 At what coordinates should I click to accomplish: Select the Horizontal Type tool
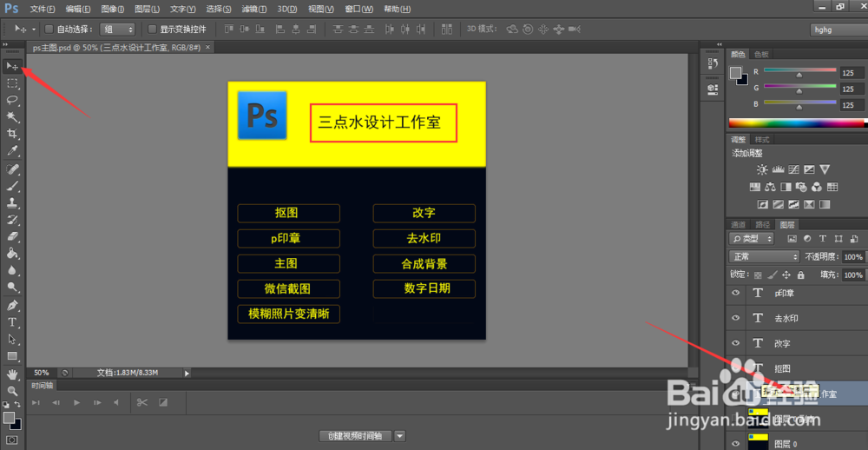(12, 322)
